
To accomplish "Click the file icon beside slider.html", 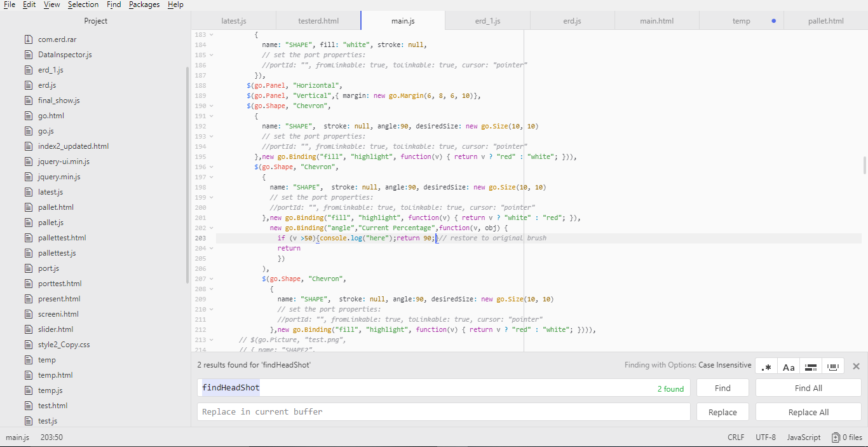I will (28, 329).
